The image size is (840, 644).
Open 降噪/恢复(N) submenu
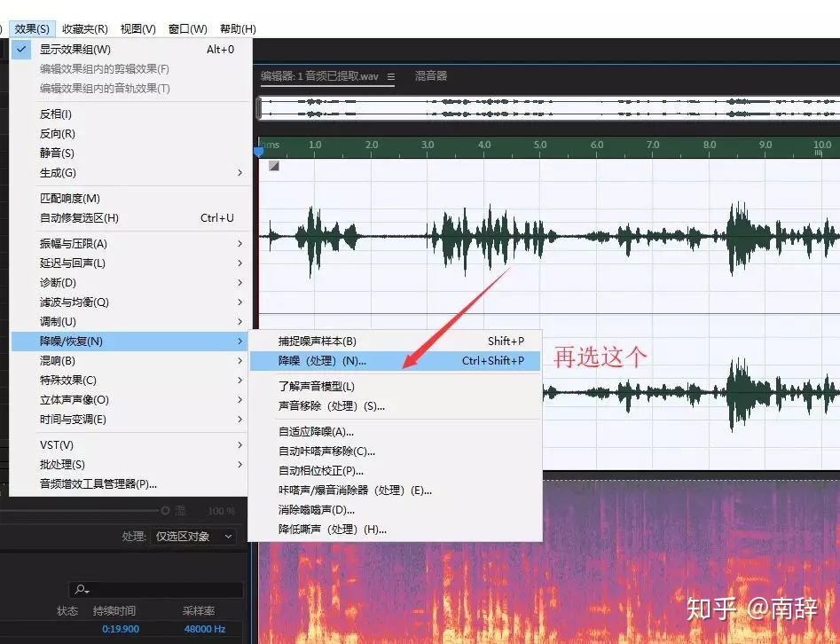pyautogui.click(x=130, y=342)
